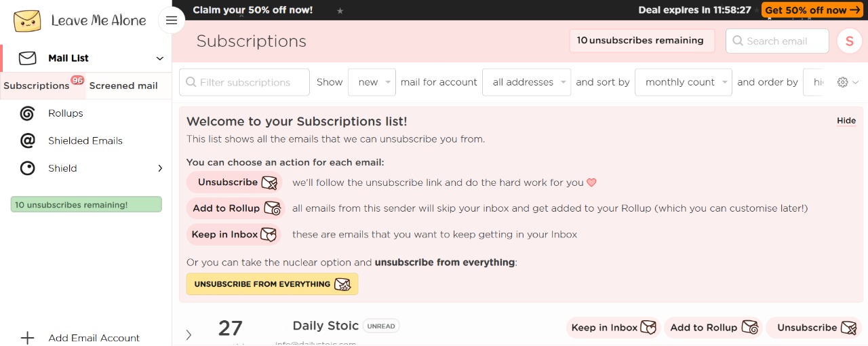The width and height of the screenshot is (868, 346).
Task: Click the Daily Stoic sender name
Action: [325, 326]
